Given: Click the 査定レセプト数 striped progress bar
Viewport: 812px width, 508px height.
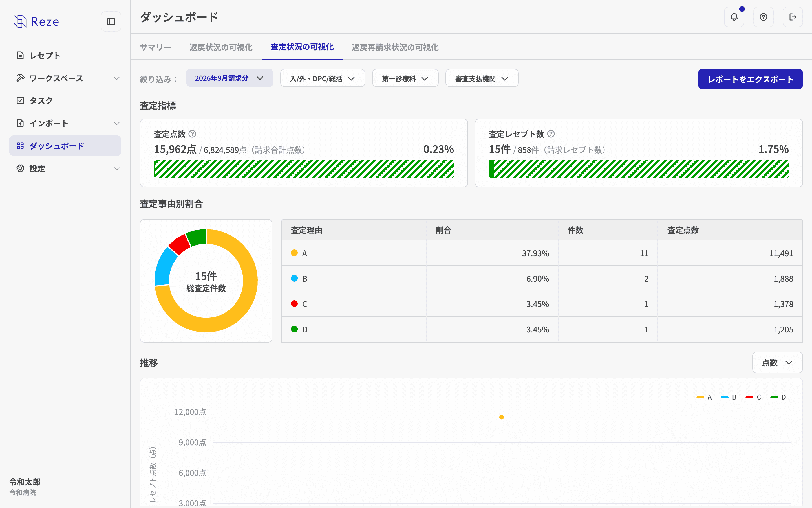Looking at the screenshot, I should pos(639,169).
